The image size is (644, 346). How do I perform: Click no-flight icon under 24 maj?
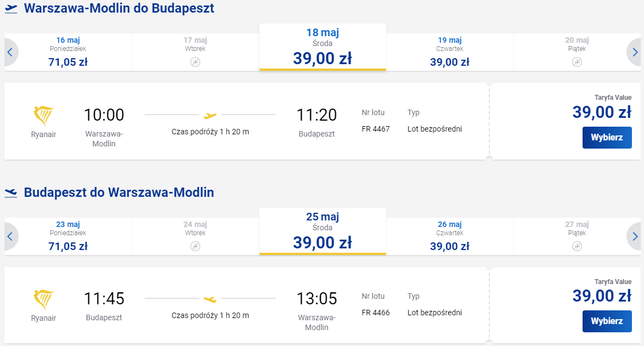click(x=195, y=246)
